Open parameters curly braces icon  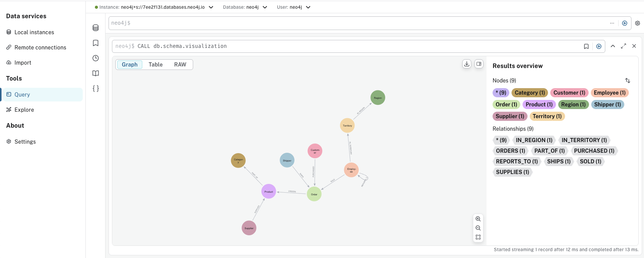click(x=96, y=89)
